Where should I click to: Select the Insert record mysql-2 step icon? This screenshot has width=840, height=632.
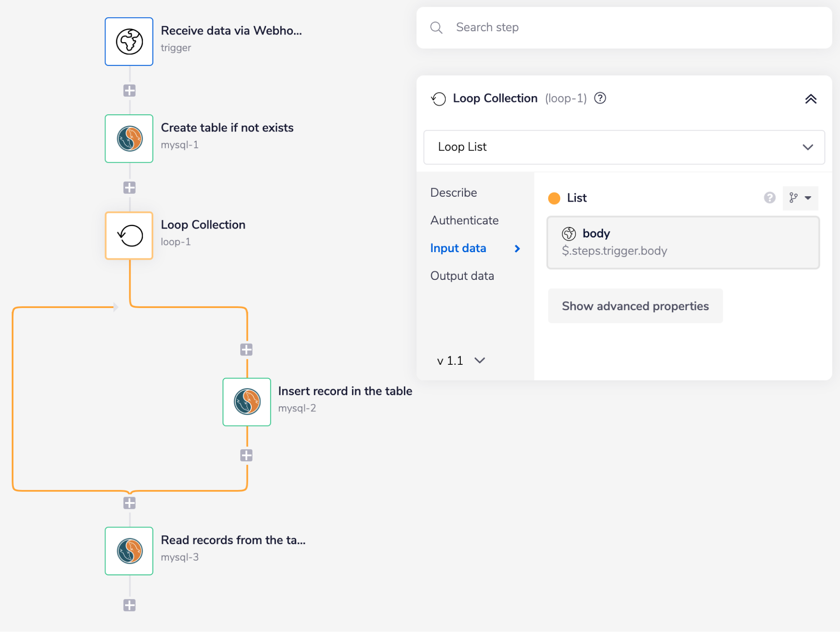click(247, 402)
